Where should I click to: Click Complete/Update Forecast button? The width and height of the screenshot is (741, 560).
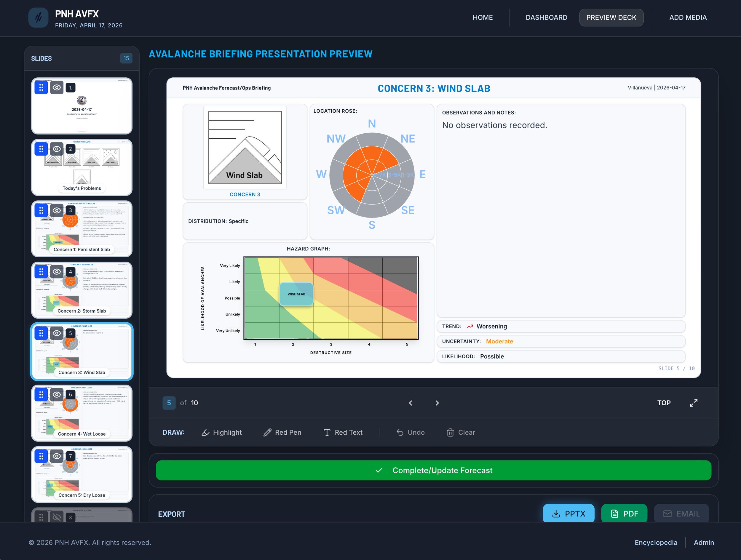(433, 470)
